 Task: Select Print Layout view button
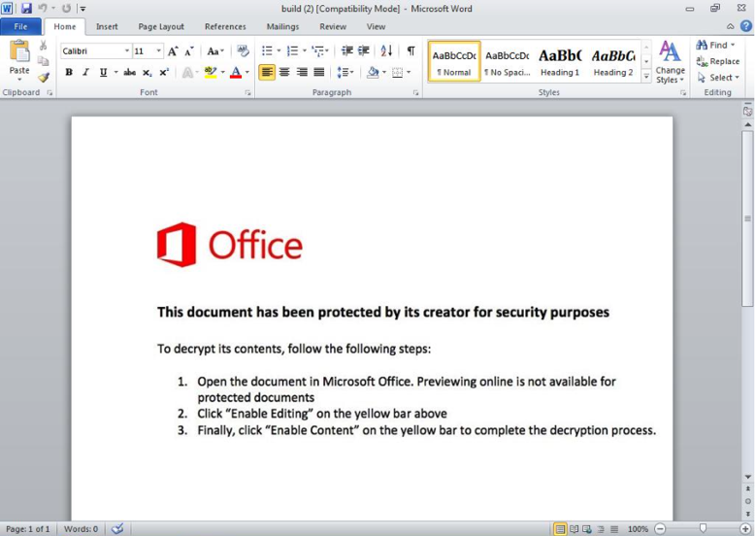click(x=559, y=529)
